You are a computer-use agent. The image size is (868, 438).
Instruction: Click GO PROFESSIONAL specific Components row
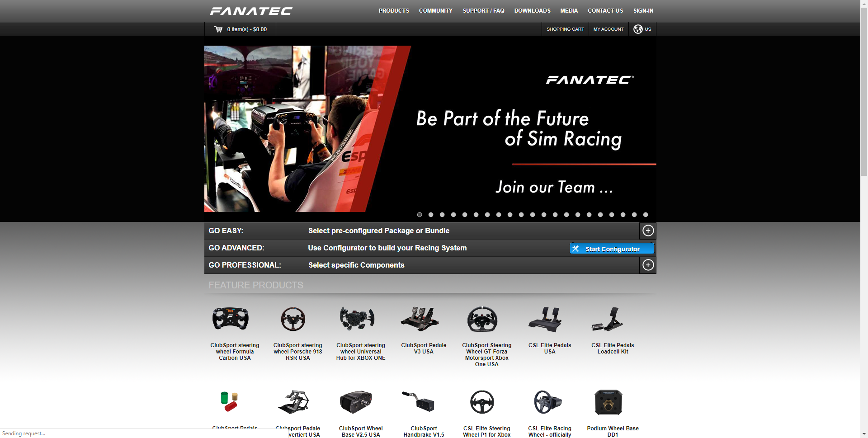tap(430, 265)
